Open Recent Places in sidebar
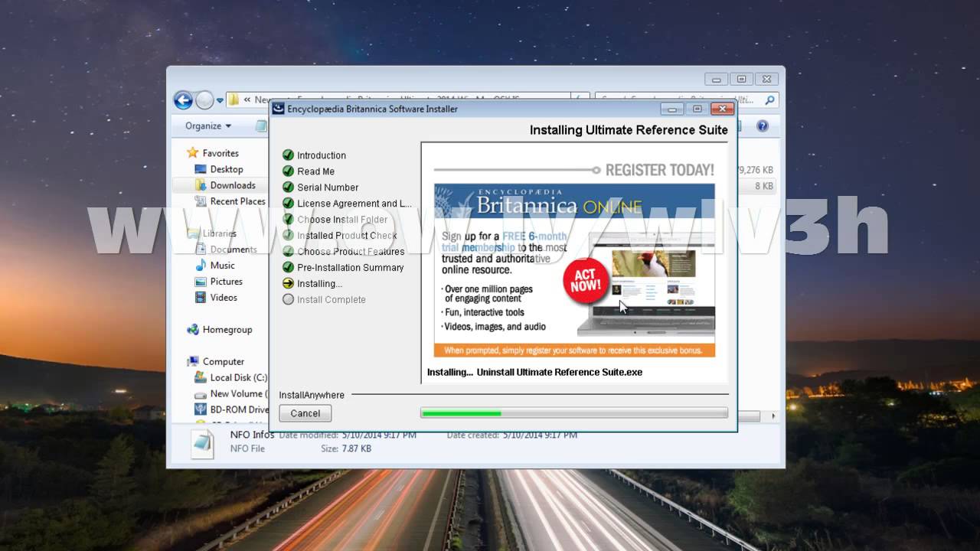980x551 pixels. click(237, 201)
